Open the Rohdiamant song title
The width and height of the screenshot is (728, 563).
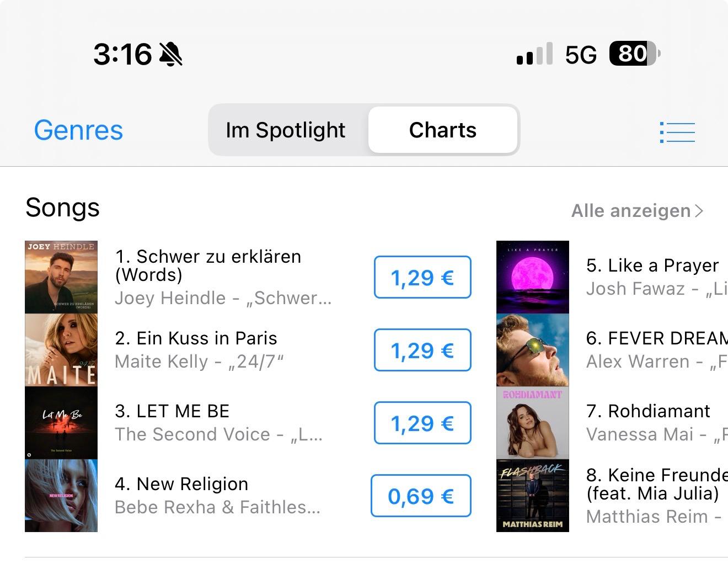coord(659,411)
